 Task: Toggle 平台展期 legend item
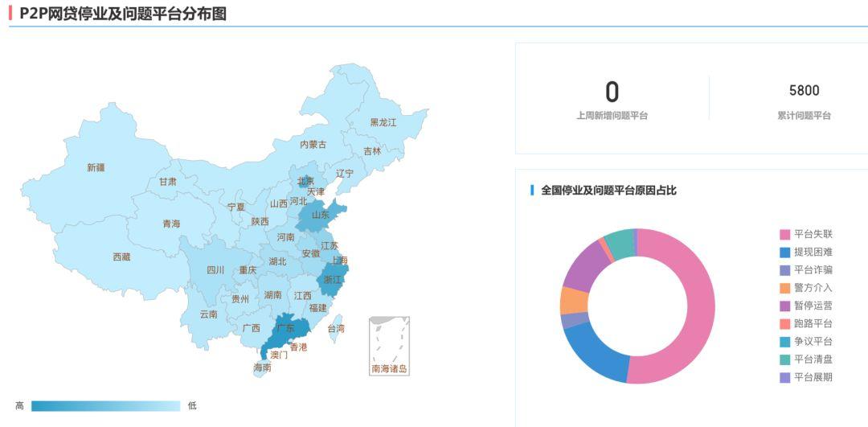[806, 377]
